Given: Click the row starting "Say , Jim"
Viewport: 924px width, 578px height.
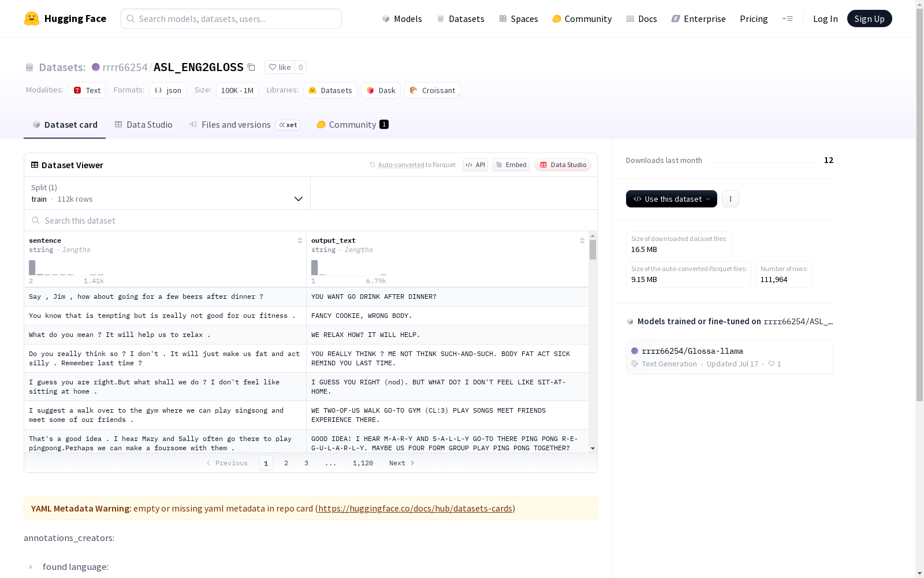Looking at the screenshot, I should coord(306,297).
